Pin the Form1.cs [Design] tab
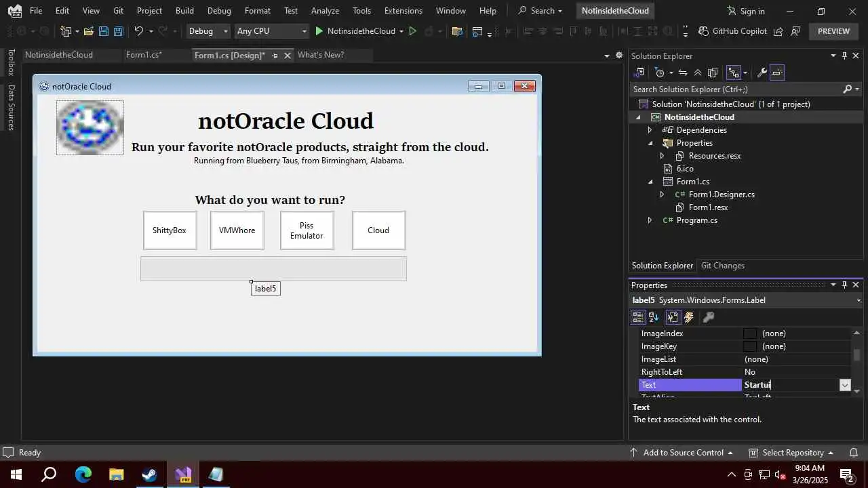Image resolution: width=868 pixels, height=488 pixels. [x=275, y=56]
